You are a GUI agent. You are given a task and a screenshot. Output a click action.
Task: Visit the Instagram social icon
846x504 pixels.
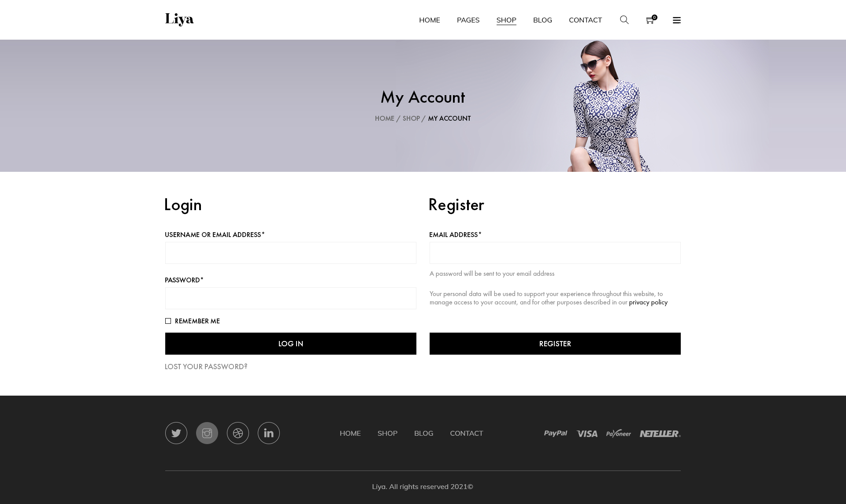[207, 433]
